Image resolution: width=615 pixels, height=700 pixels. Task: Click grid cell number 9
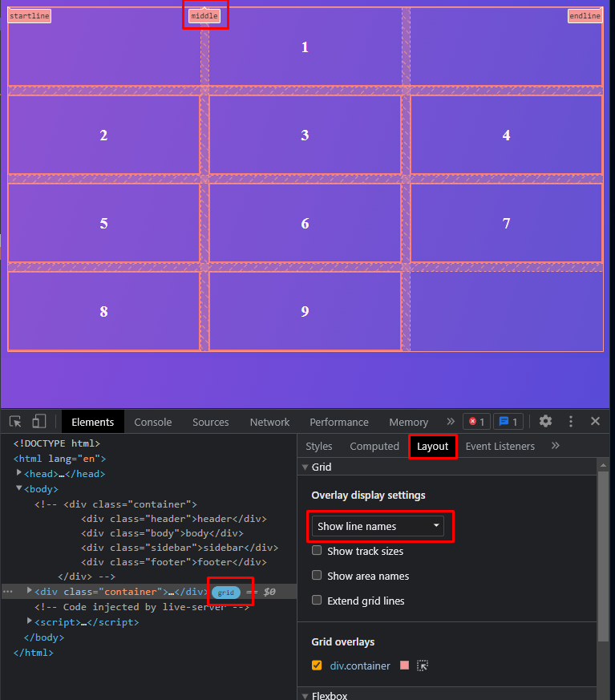[x=305, y=311]
